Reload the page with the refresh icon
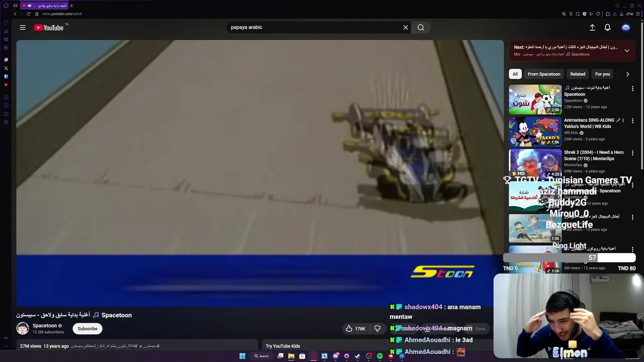Image resolution: width=644 pixels, height=362 pixels. click(x=28, y=14)
